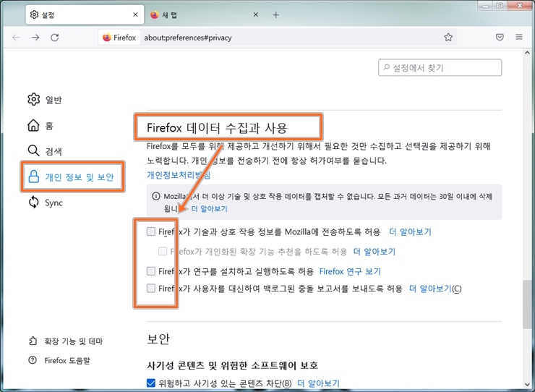Open Firefox 도움말
The width and height of the screenshot is (535, 392).
59,360
